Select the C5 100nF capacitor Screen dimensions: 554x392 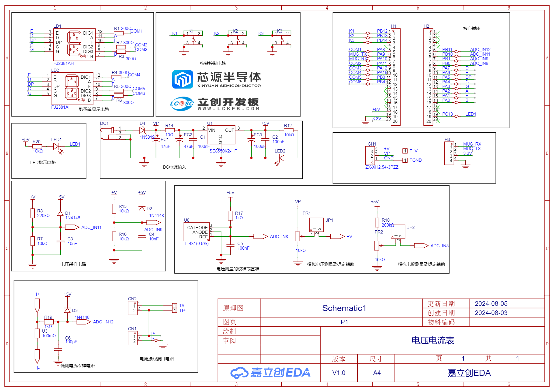tap(230, 246)
